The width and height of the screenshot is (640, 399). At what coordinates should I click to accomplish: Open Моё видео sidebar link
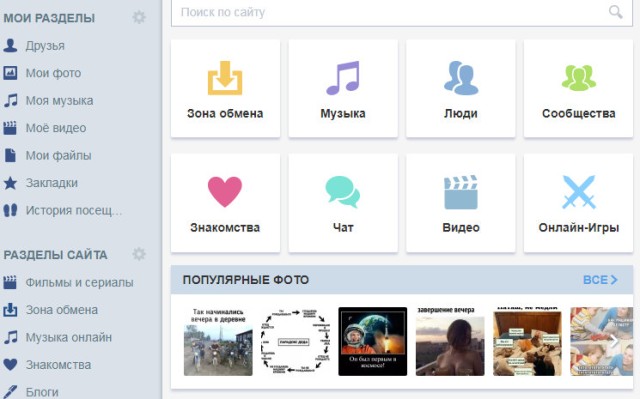pos(56,128)
